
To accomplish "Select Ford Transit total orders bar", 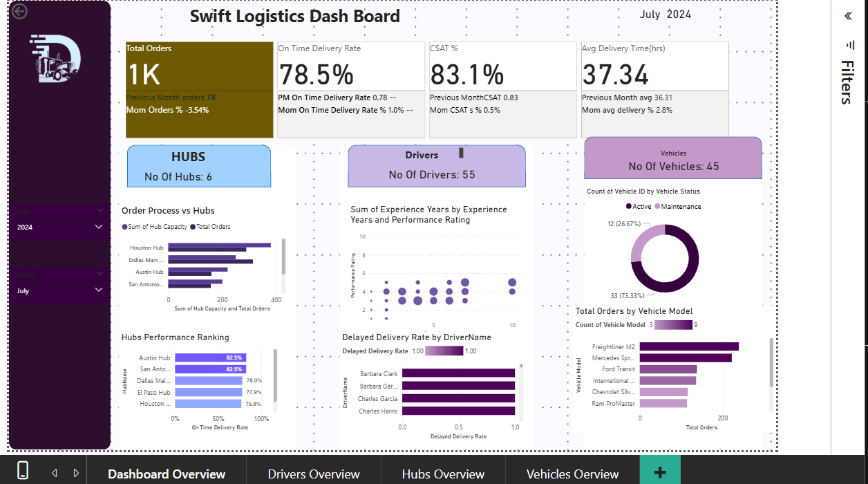I will [x=668, y=369].
